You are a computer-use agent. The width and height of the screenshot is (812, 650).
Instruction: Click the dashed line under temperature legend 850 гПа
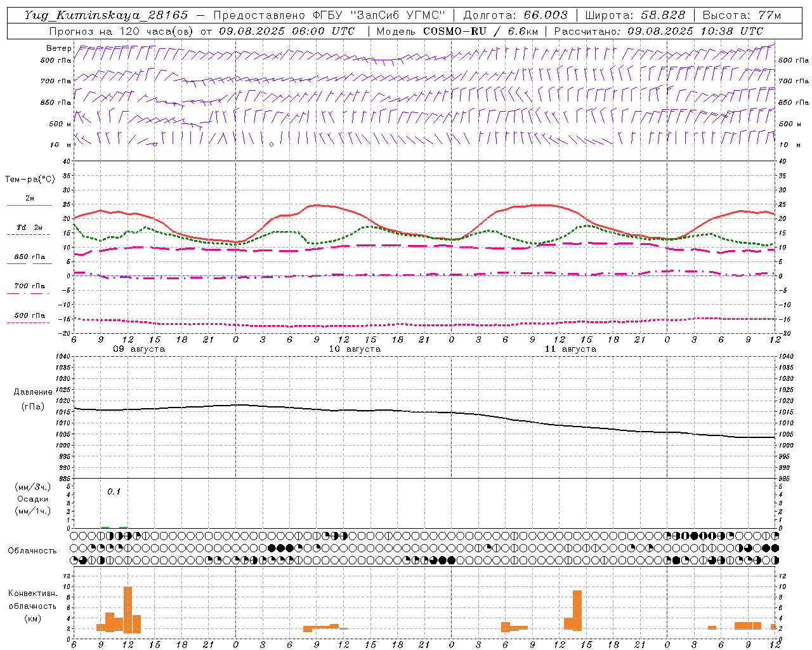click(x=29, y=263)
